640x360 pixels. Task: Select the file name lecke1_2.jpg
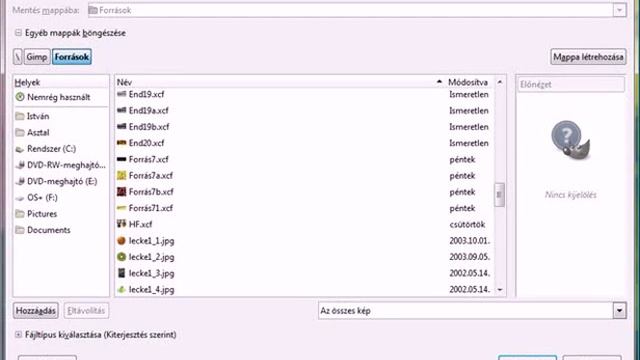pos(151,257)
